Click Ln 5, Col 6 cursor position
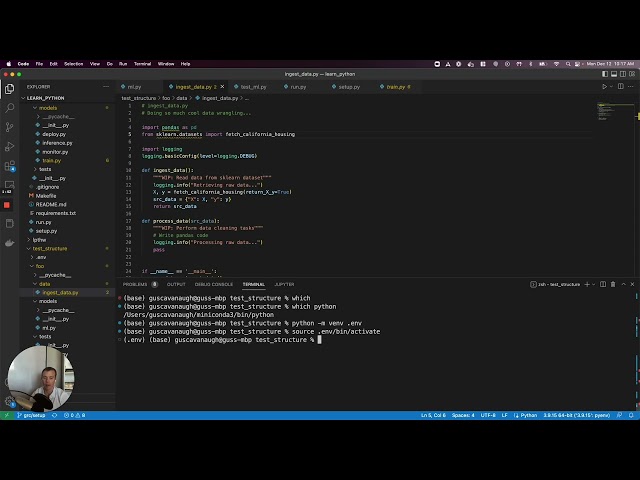 click(x=433, y=415)
